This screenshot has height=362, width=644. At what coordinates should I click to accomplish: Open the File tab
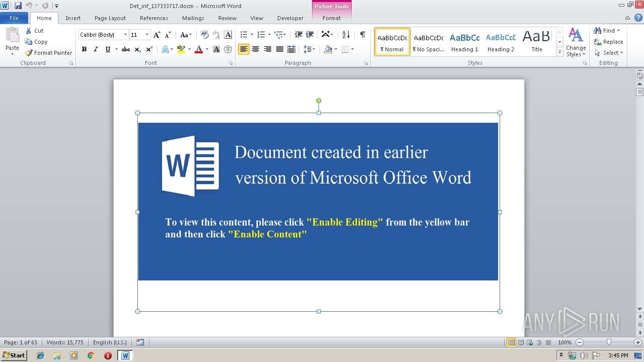(14, 18)
